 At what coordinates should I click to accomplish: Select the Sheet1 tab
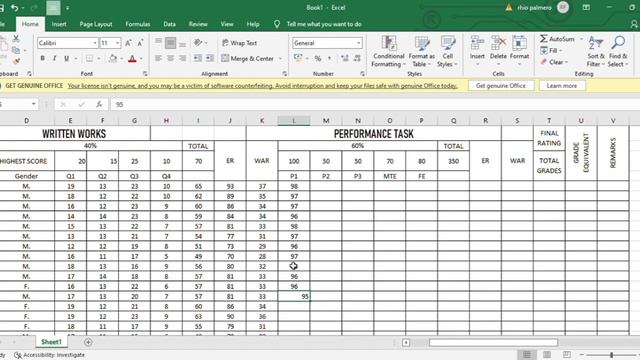pyautogui.click(x=51, y=342)
